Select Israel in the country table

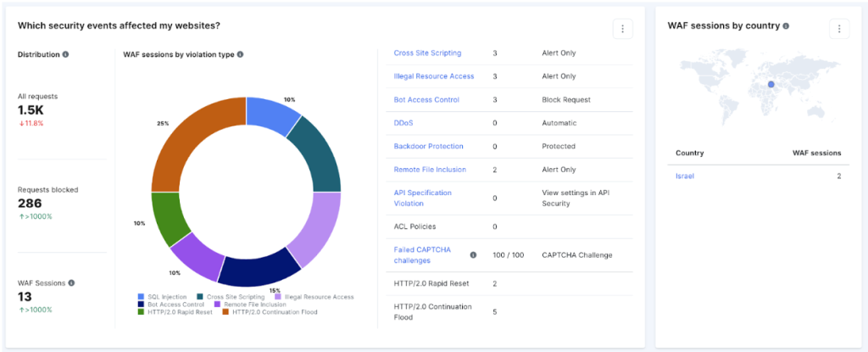tap(684, 176)
